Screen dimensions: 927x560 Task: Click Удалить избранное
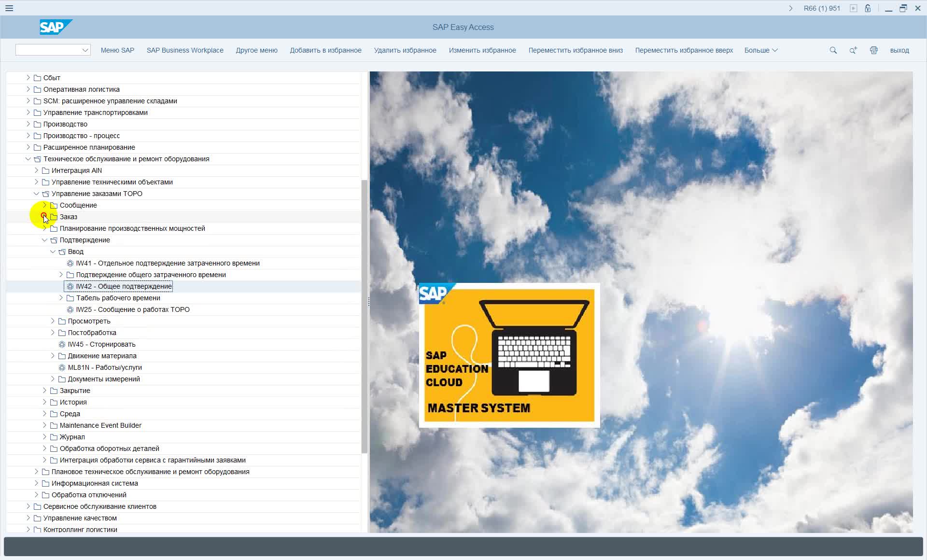point(405,50)
